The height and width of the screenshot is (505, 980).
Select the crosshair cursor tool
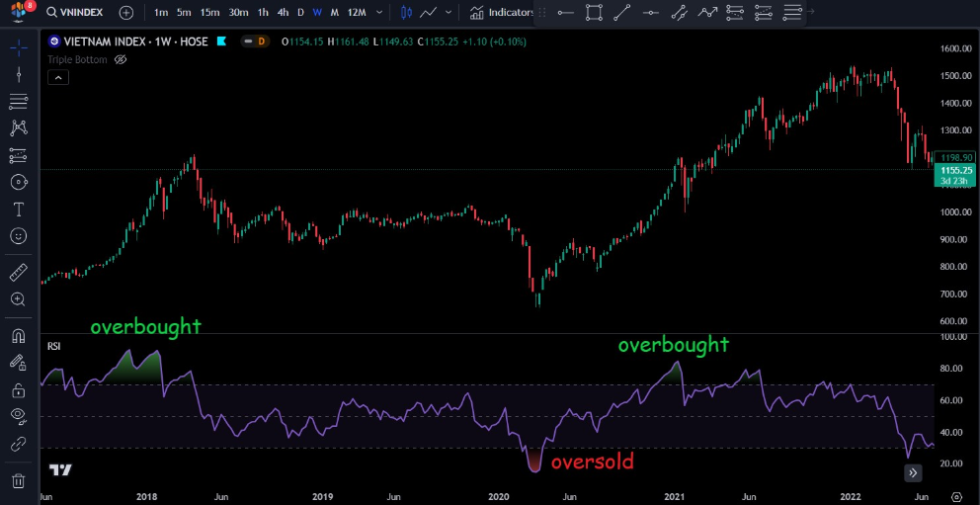(19, 47)
